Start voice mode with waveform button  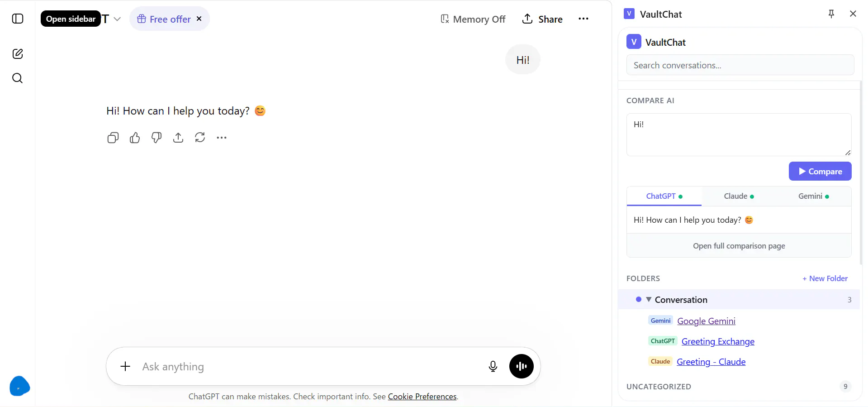pos(522,366)
